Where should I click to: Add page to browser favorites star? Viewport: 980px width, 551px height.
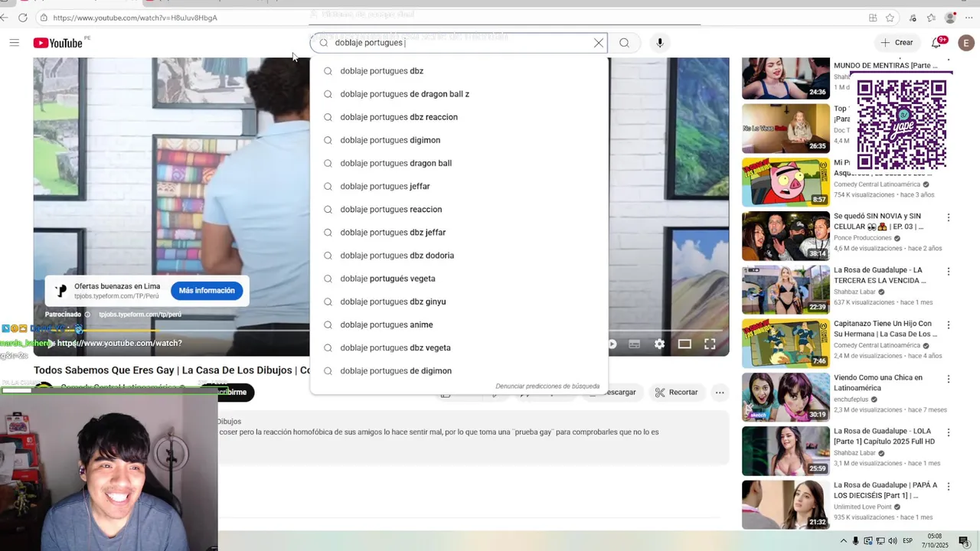890,18
